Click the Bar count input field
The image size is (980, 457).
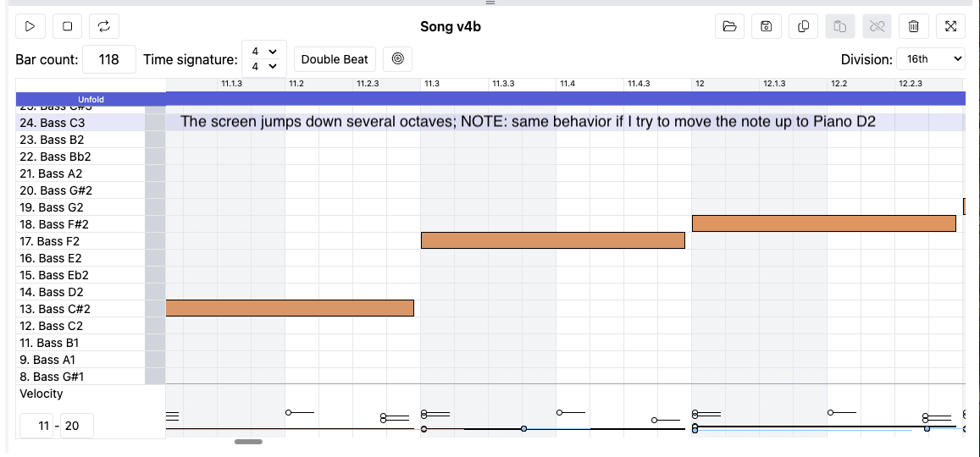[108, 59]
